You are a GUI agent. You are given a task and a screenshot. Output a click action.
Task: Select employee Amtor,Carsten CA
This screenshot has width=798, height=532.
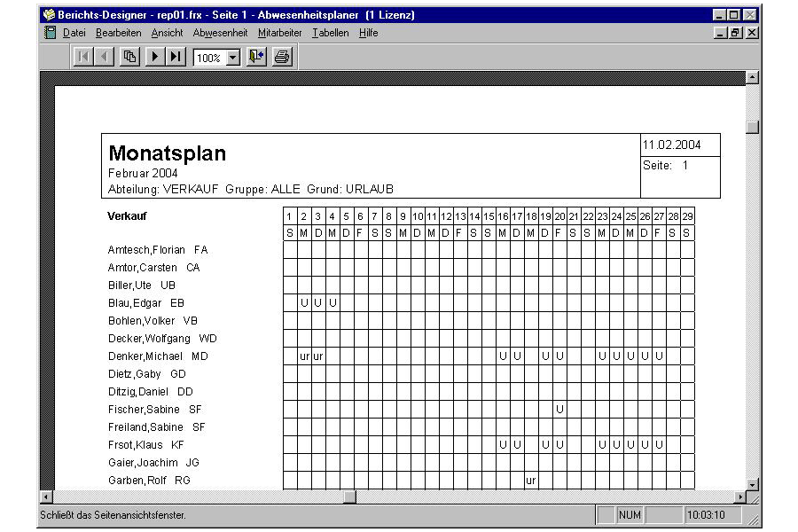coord(153,268)
